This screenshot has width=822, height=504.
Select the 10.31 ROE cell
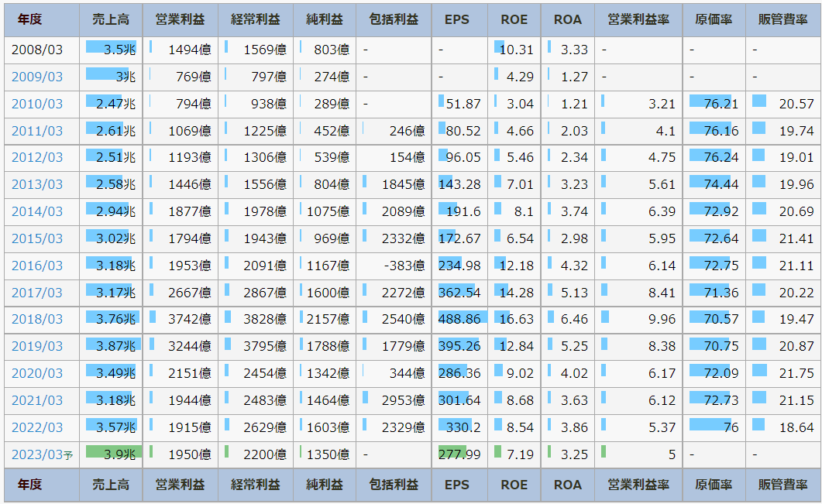click(x=514, y=50)
